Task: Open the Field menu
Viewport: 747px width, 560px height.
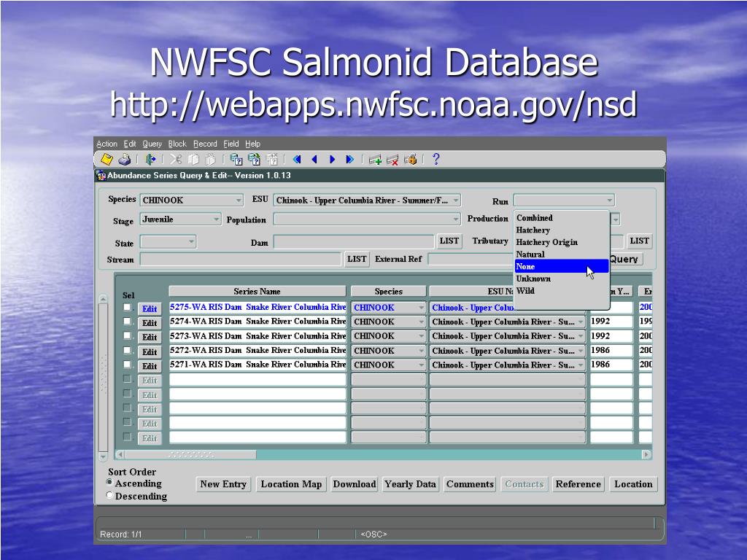Action: (x=231, y=144)
